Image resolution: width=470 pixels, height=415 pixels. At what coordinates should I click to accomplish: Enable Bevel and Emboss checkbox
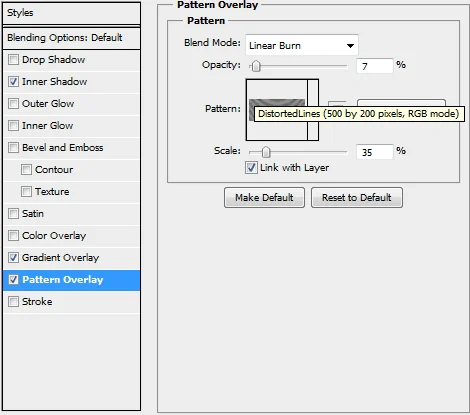coord(13,148)
